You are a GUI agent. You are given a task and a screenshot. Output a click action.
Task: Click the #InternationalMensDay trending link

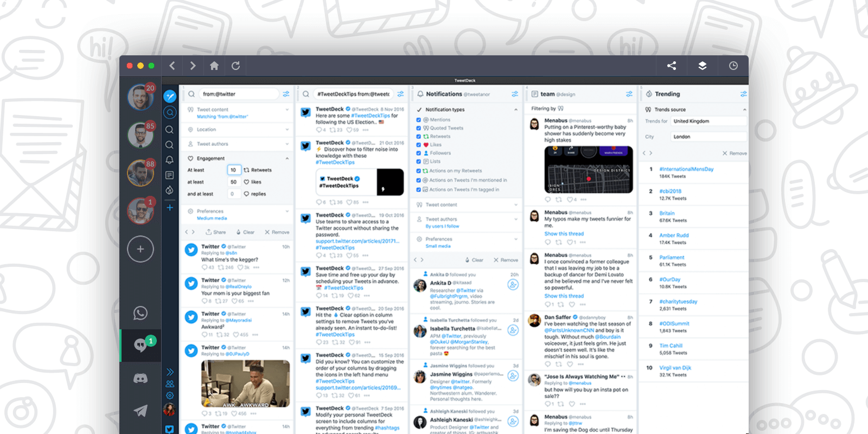686,169
